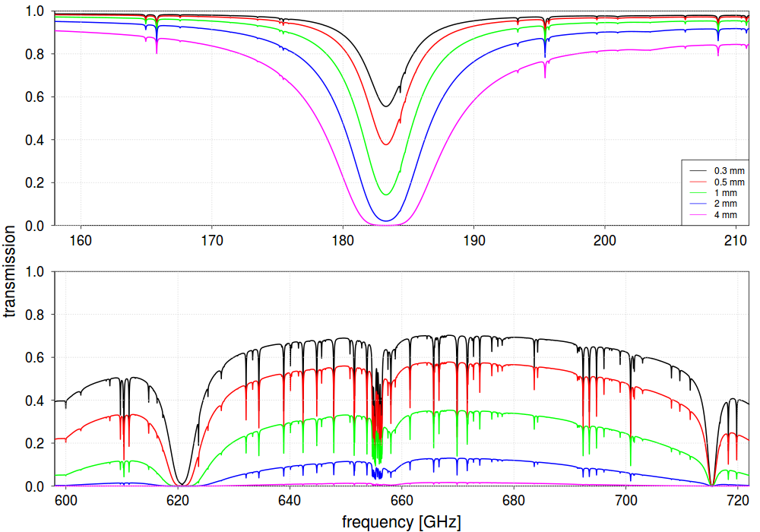Image resolution: width=760 pixels, height=532 pixels.
Task: Click the "700" frequency tick label
Action: 625,501
